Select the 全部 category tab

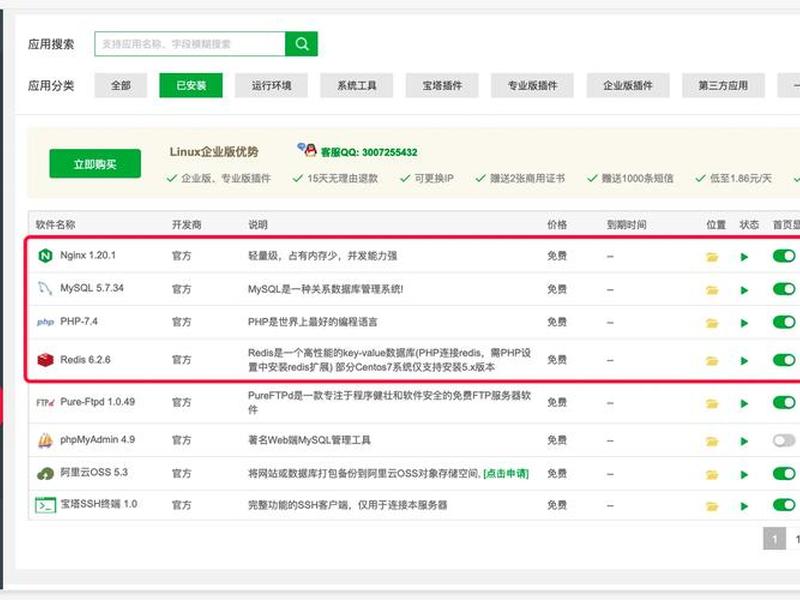pyautogui.click(x=121, y=85)
